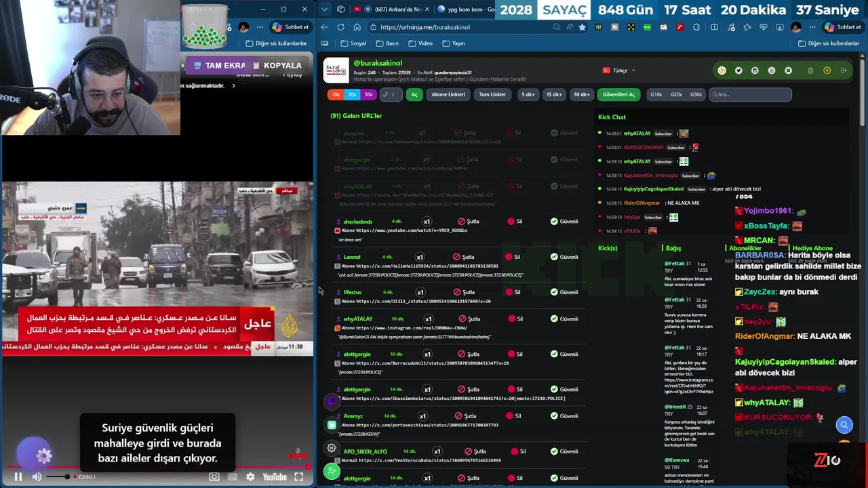Open the Sosyal bookmarks folder
Viewport: 868px width, 488px height.
pyautogui.click(x=353, y=43)
